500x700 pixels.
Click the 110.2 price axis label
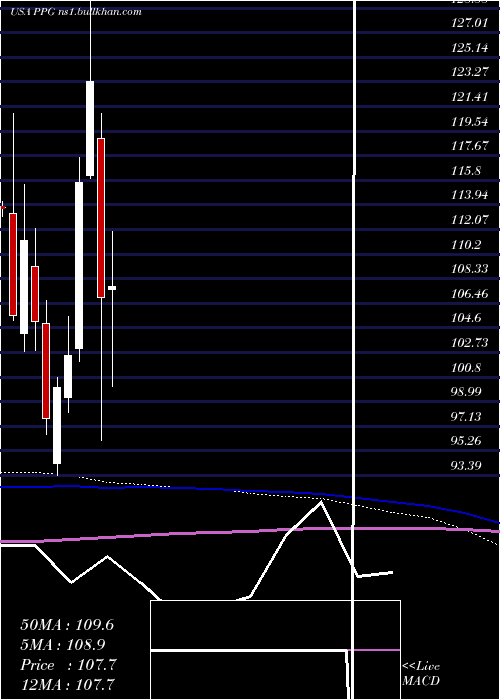[466, 245]
